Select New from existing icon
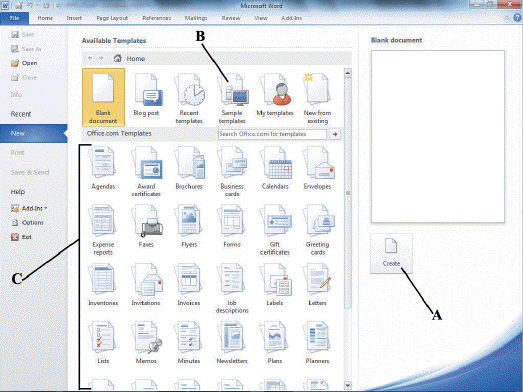Image resolution: width=523 pixels, height=392 pixels. 317,98
